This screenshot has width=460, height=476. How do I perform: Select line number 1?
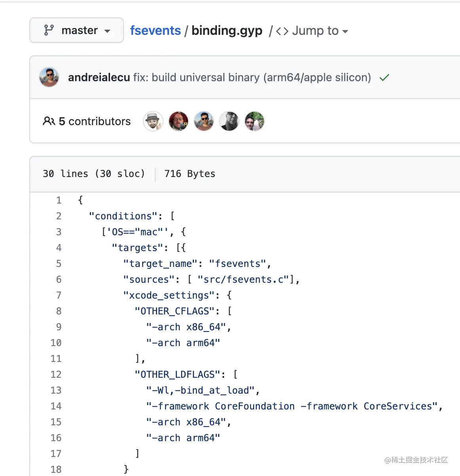pos(59,200)
